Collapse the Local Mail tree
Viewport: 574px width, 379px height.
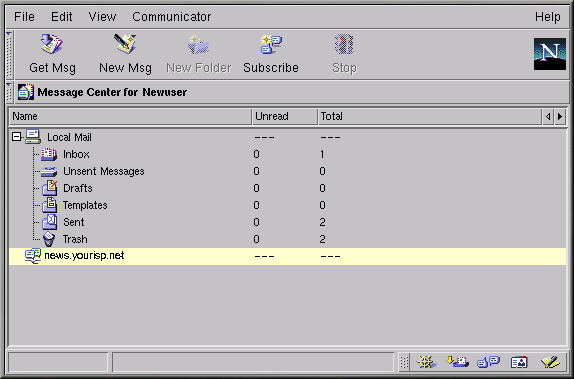(16, 137)
